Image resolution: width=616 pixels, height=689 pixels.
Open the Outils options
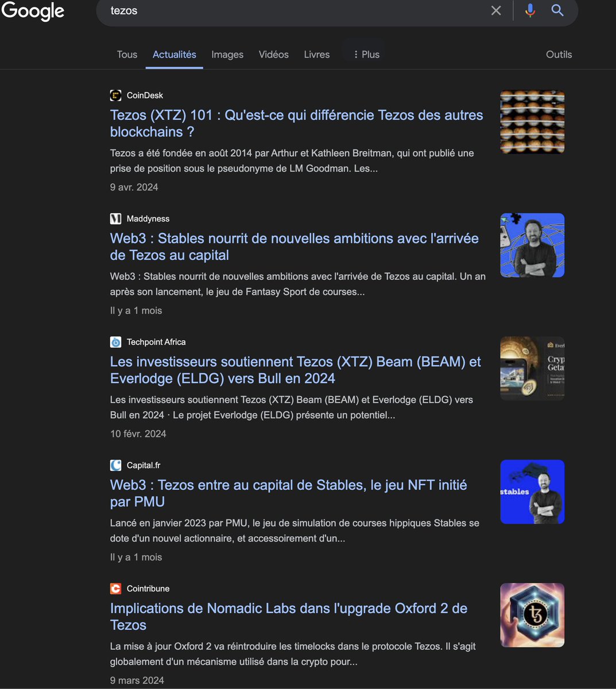[559, 55]
